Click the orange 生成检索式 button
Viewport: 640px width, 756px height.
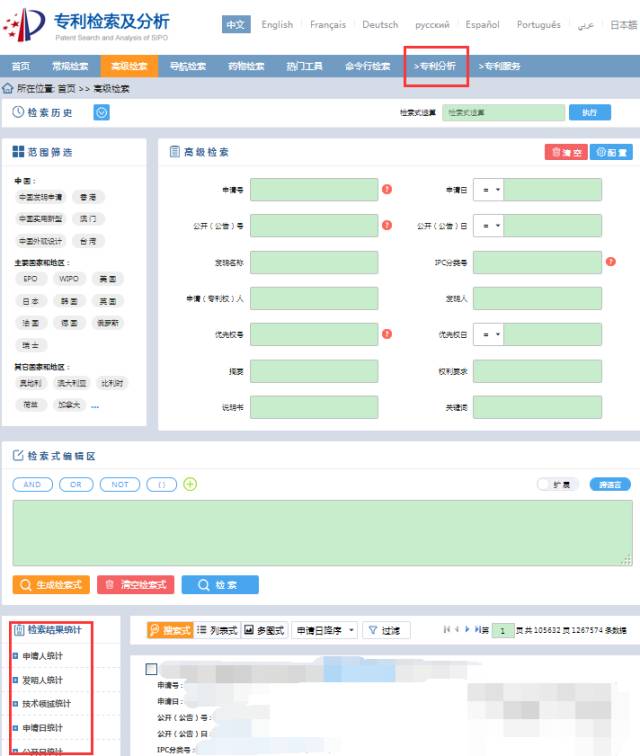(x=51, y=585)
